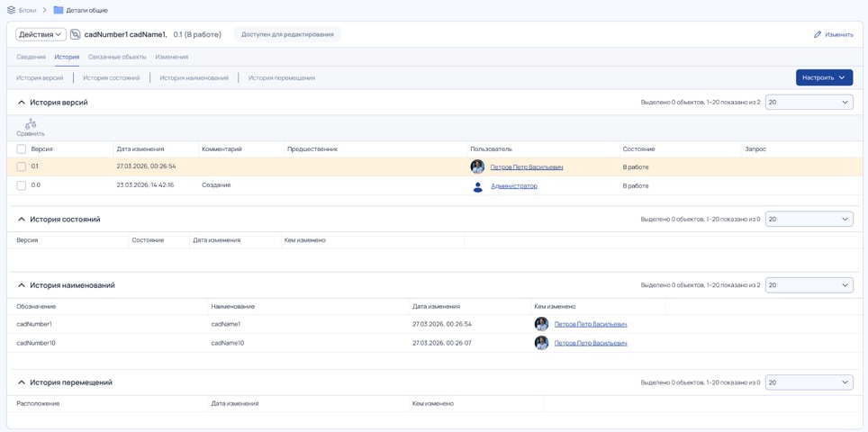
Task: Open page size dropdown in История состояний
Action: [x=809, y=219]
